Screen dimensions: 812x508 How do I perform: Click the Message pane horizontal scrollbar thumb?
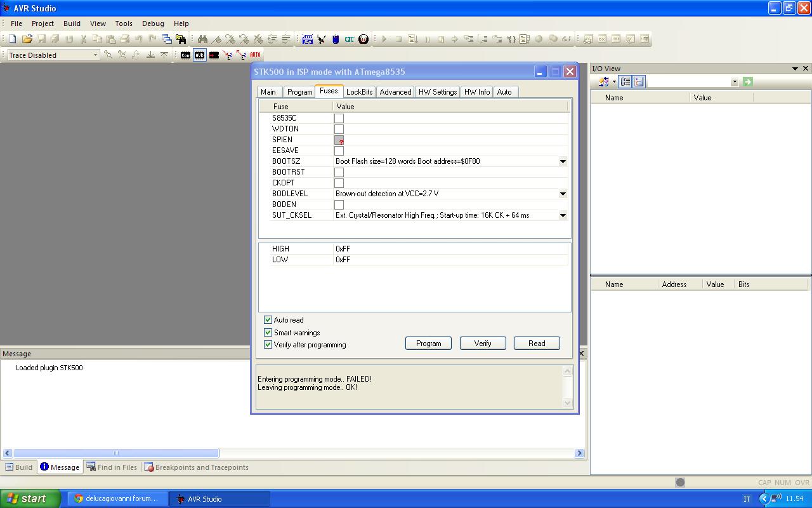pyautogui.click(x=116, y=453)
